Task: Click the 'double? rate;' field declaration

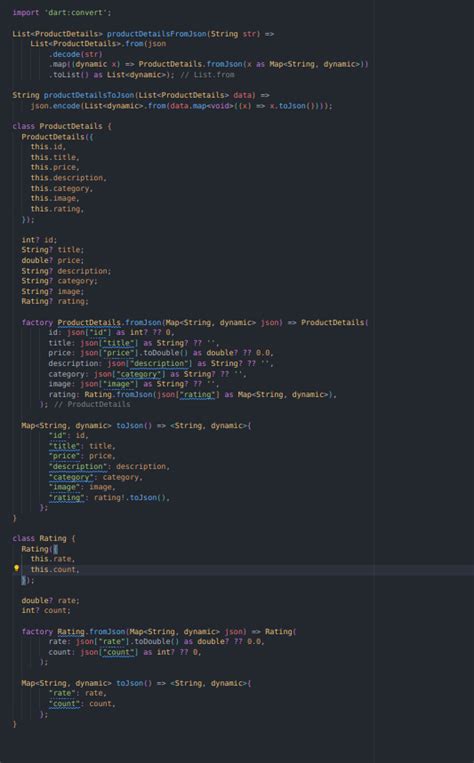Action: [50, 601]
